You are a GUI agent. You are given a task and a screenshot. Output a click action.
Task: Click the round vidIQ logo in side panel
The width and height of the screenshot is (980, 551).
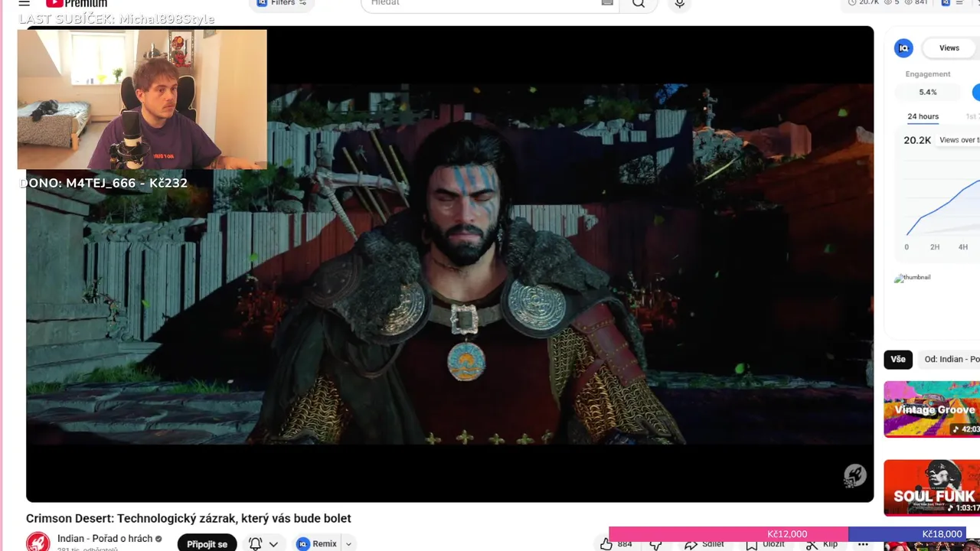(903, 48)
